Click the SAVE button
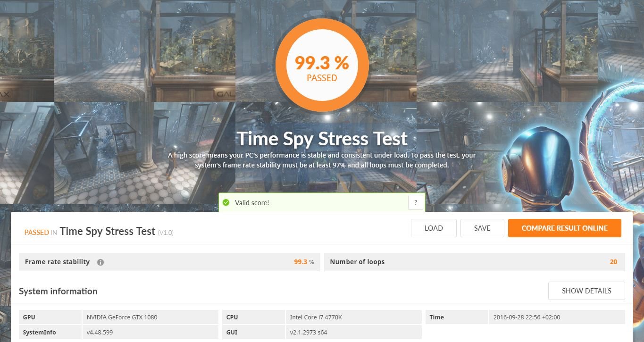The height and width of the screenshot is (342, 644). pos(482,228)
